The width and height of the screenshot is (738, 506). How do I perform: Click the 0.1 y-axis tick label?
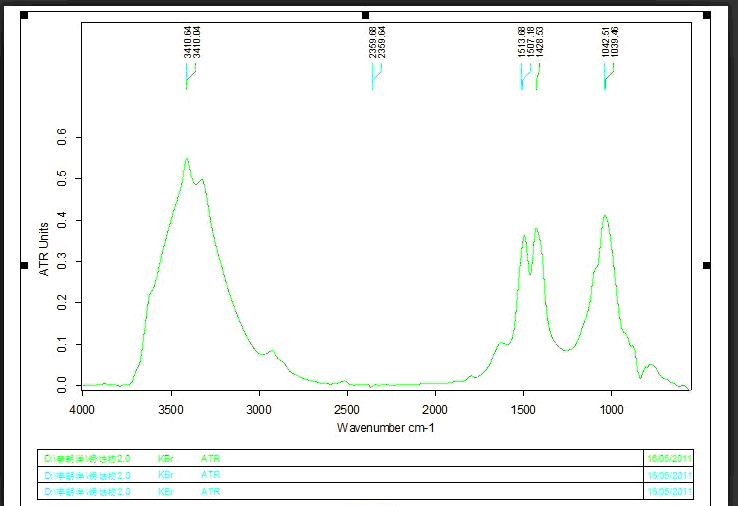coord(62,344)
